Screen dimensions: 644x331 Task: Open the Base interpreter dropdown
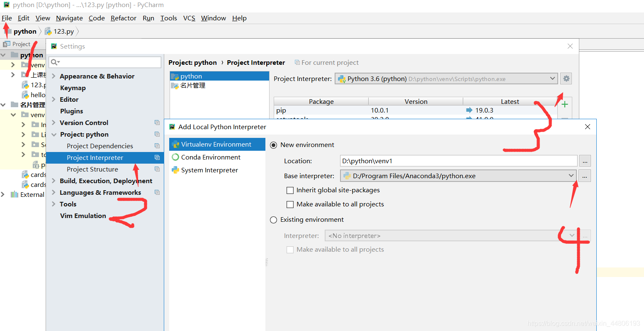tap(458, 176)
